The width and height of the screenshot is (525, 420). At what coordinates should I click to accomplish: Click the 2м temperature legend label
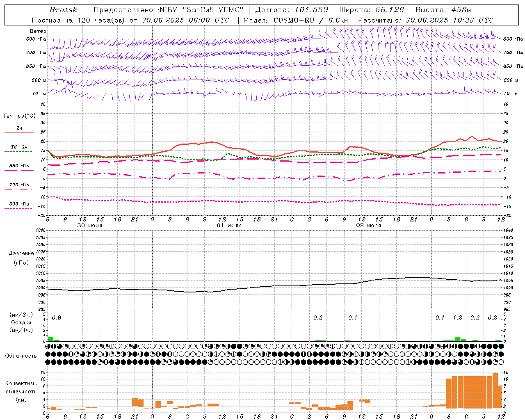[x=19, y=128]
